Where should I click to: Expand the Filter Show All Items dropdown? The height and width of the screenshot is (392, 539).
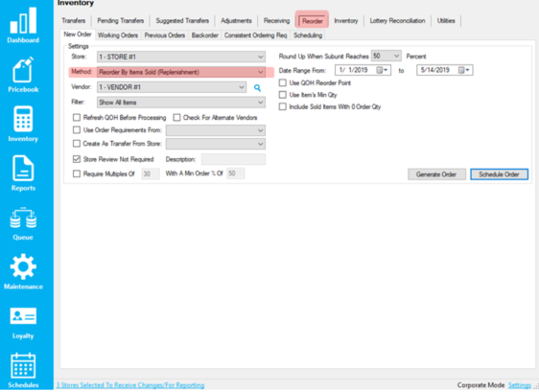(x=181, y=103)
